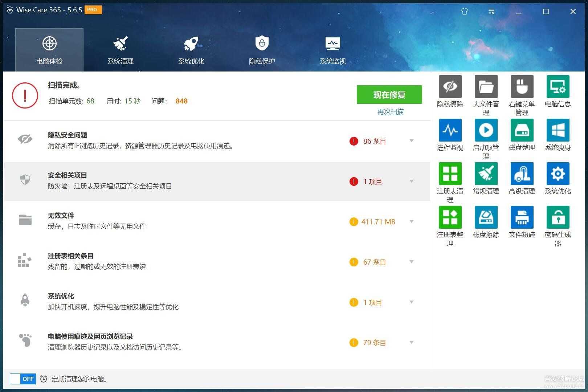Open the 右键菜单管理 context menu manager
Image resolution: width=588 pixels, height=392 pixels.
click(x=522, y=87)
